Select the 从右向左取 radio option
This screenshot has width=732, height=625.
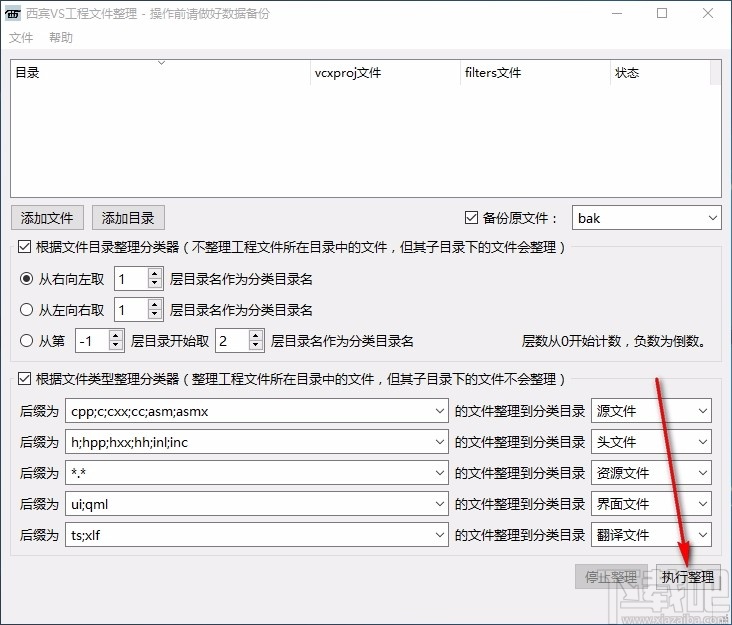click(x=27, y=279)
